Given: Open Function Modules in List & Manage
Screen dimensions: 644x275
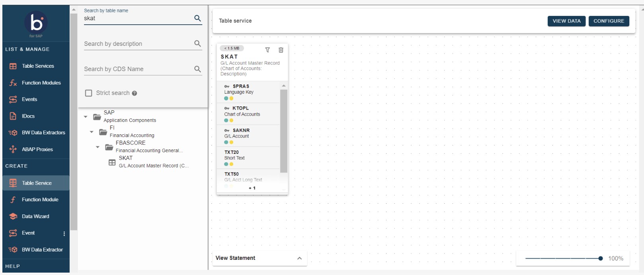Looking at the screenshot, I should click(41, 83).
